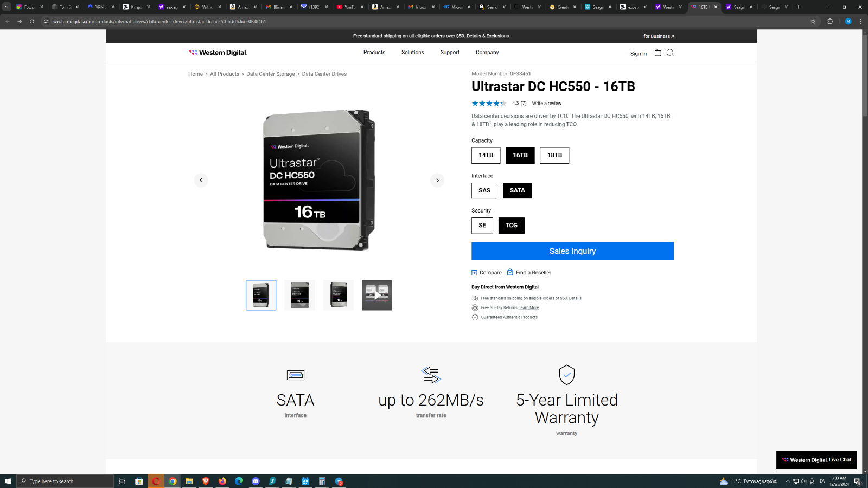The height and width of the screenshot is (488, 868).
Task: Open the Support menu
Action: tap(450, 53)
